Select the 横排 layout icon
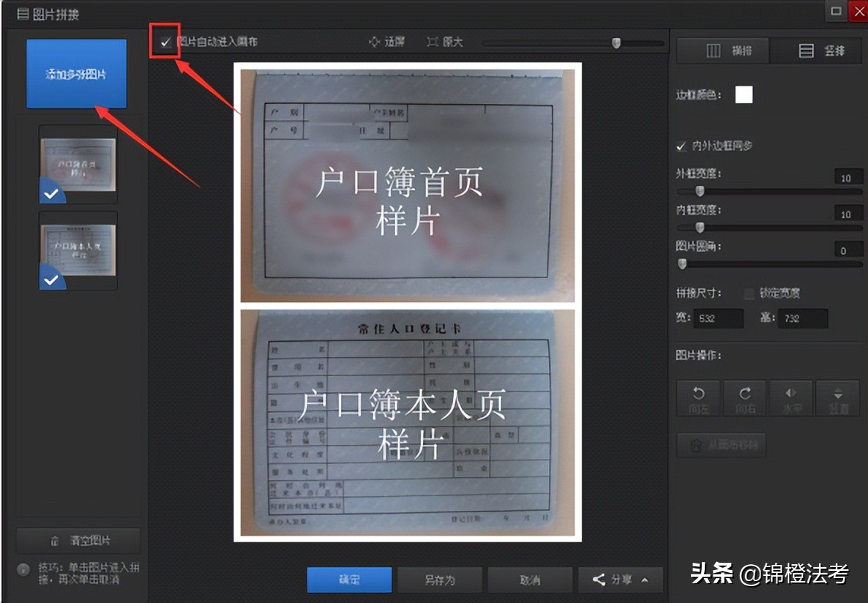The image size is (868, 603). pyautogui.click(x=714, y=50)
